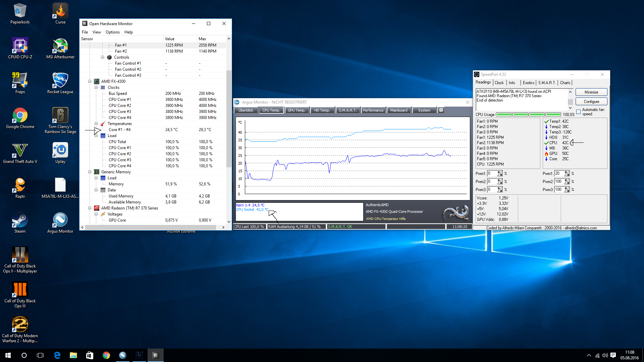Click the SpeedFan Minimize button

(x=591, y=92)
